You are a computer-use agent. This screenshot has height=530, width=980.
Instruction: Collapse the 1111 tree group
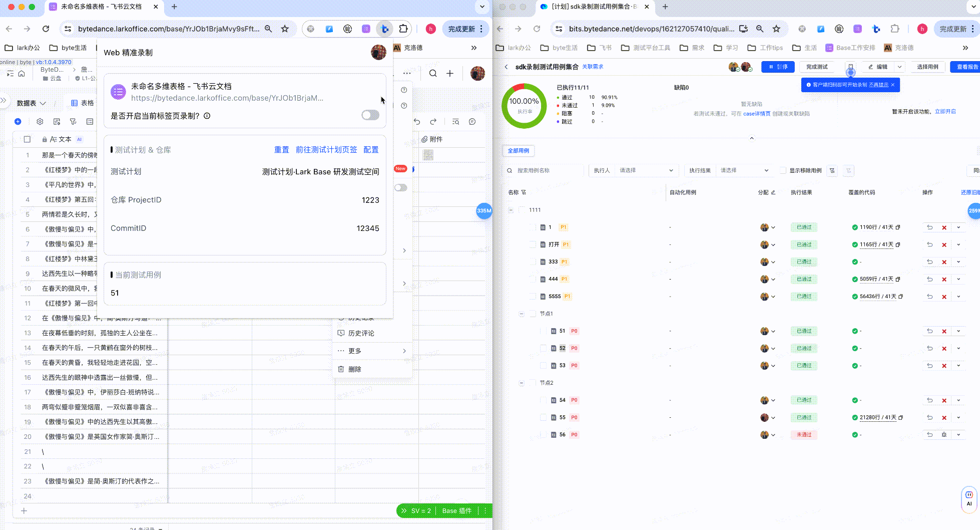click(511, 210)
